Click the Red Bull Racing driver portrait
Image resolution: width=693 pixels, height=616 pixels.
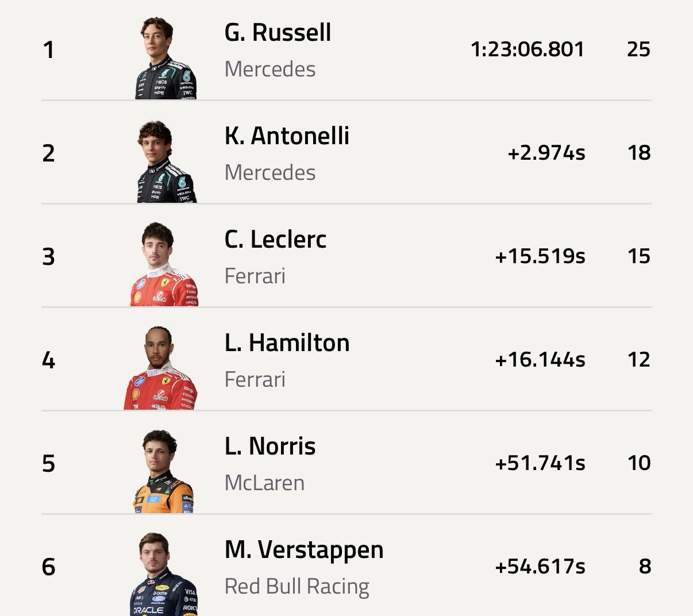[x=164, y=574]
